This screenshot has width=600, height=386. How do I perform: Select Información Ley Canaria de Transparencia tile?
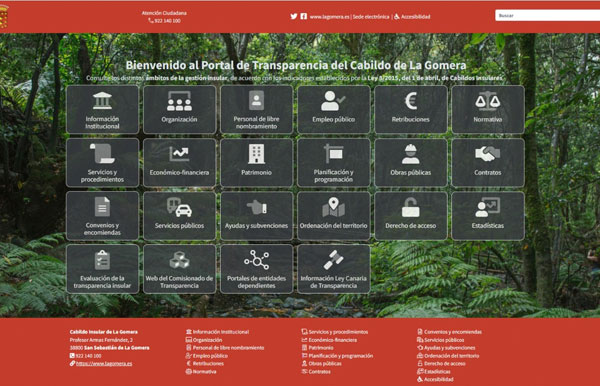pos(334,269)
